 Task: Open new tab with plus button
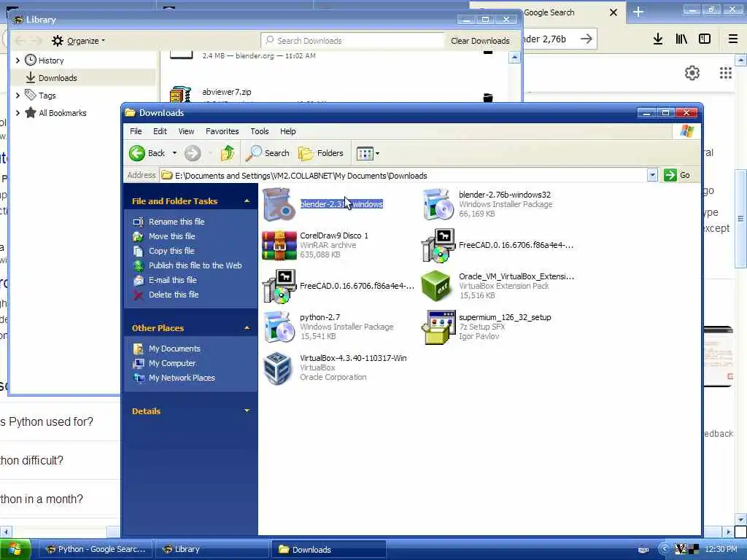(x=638, y=12)
